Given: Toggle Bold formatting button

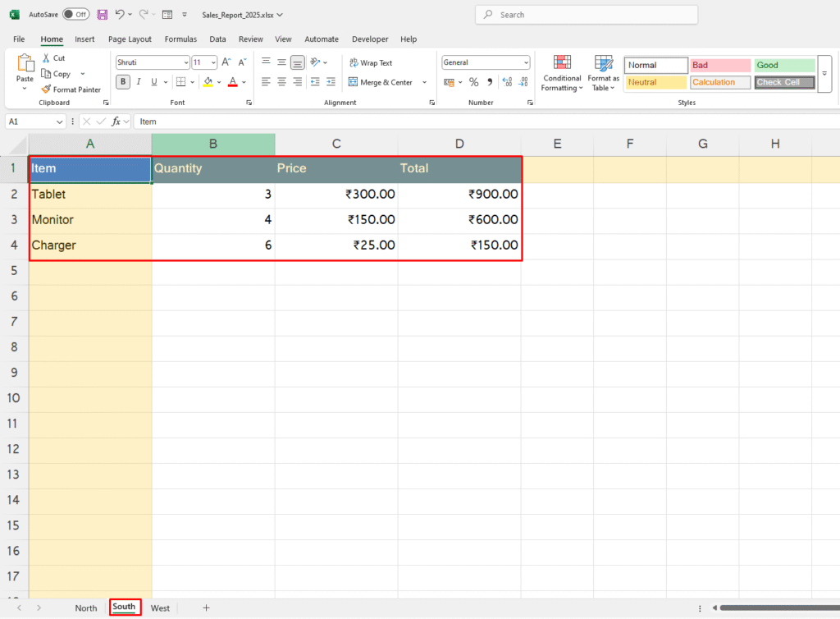Looking at the screenshot, I should coord(122,81).
